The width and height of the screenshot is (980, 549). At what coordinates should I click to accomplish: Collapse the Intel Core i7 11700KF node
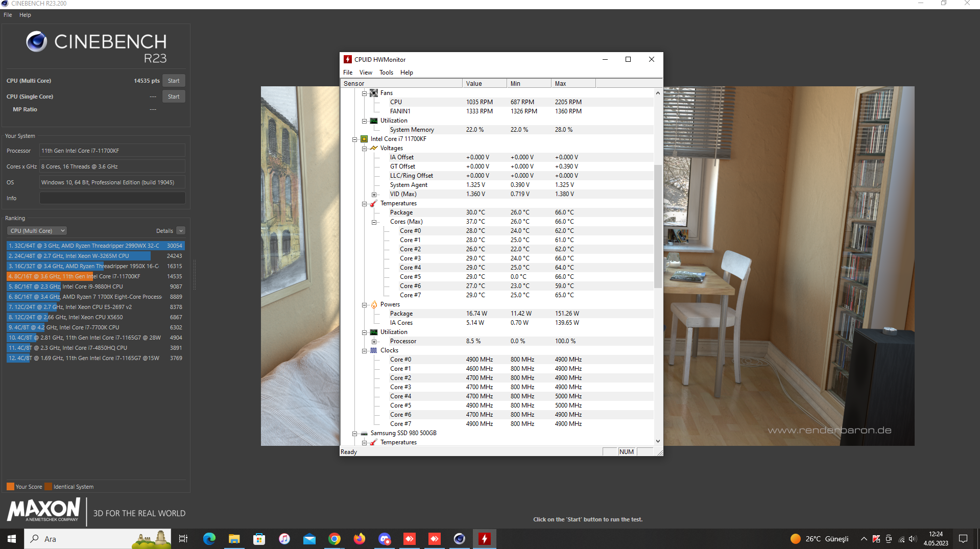click(x=354, y=139)
